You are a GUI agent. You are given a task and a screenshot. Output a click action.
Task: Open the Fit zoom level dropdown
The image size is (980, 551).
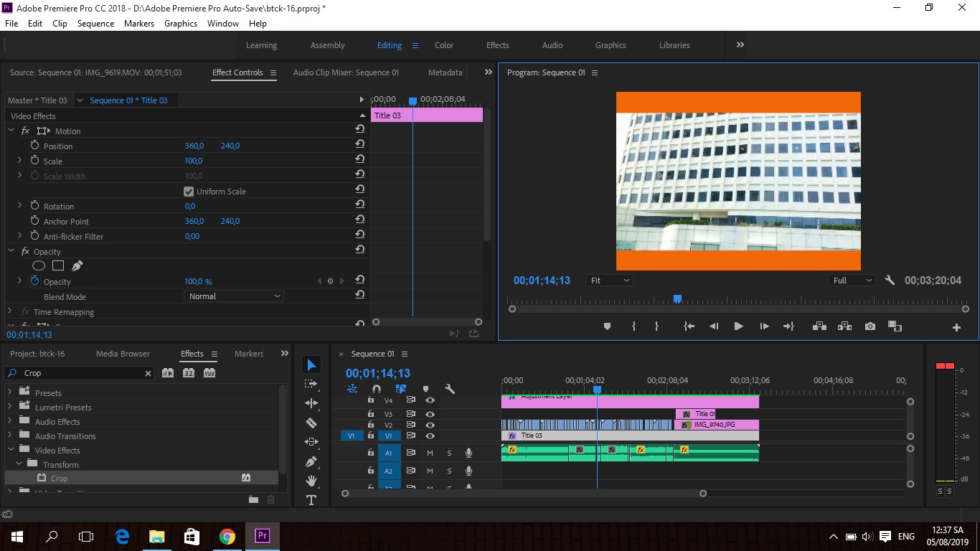click(609, 281)
